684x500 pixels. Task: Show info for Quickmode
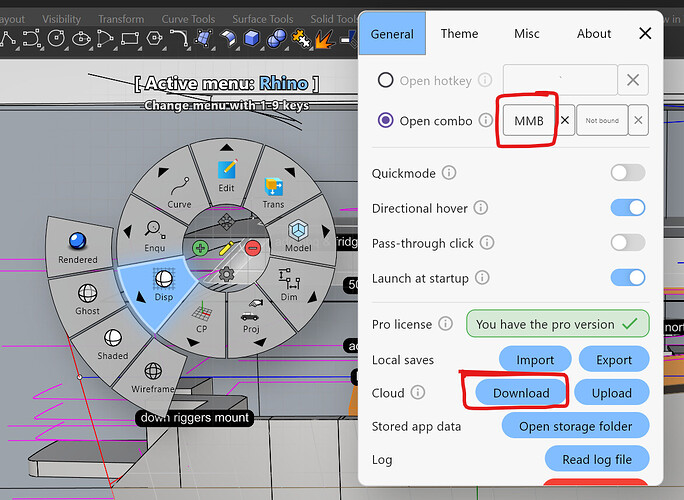449,173
